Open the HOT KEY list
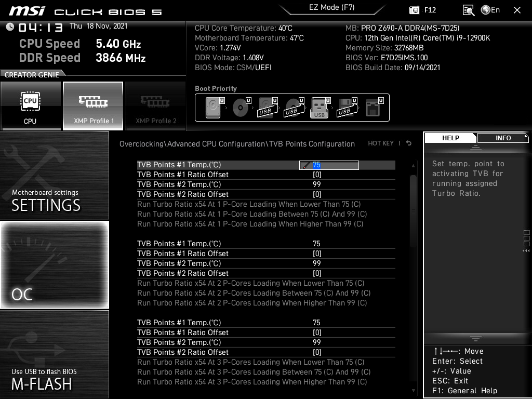 [381, 143]
